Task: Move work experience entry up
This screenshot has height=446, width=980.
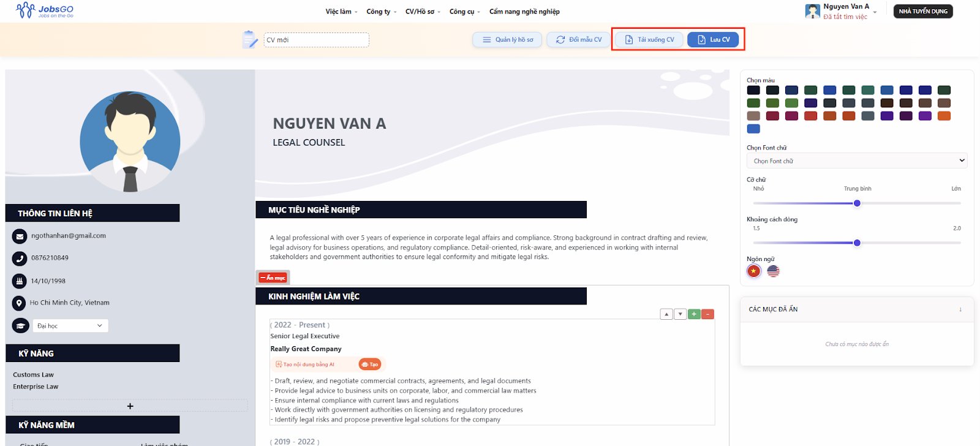Action: (x=666, y=314)
